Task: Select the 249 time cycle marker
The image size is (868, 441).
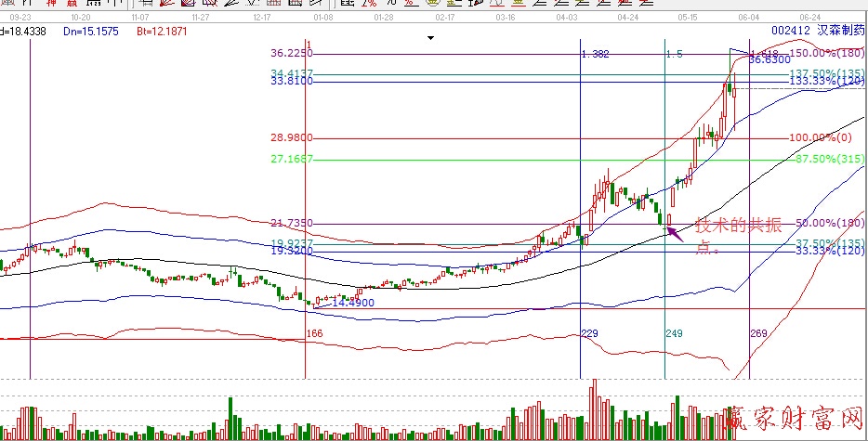Action: point(674,333)
